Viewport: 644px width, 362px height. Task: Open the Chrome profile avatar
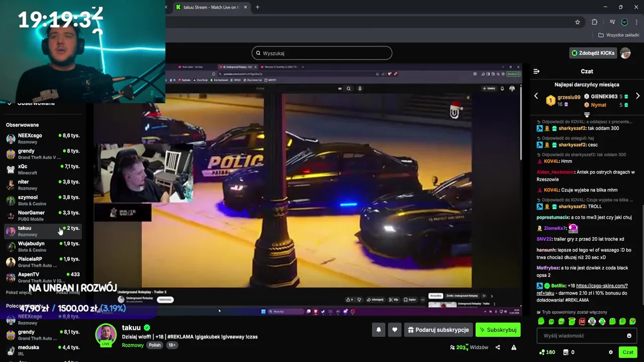coord(624,22)
